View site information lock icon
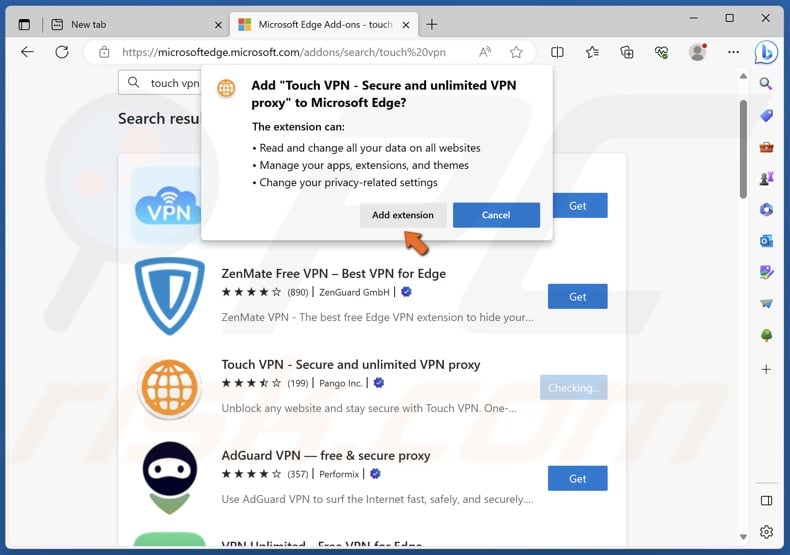 tap(104, 52)
